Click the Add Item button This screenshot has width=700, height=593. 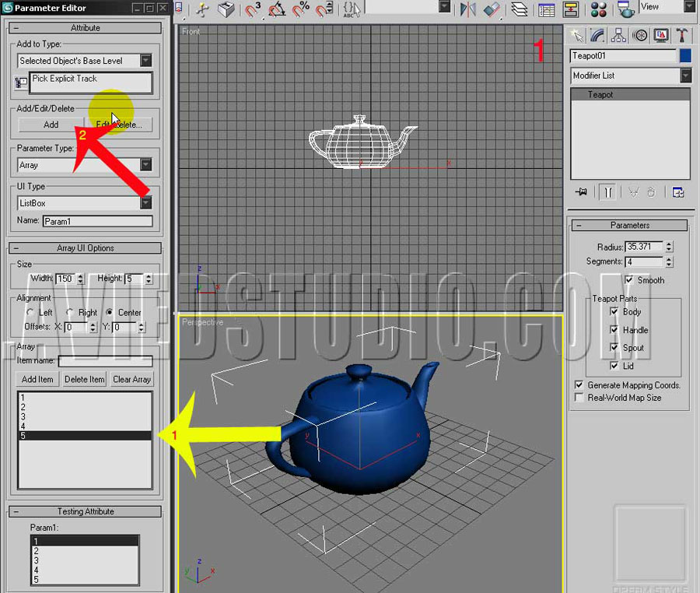[37, 379]
